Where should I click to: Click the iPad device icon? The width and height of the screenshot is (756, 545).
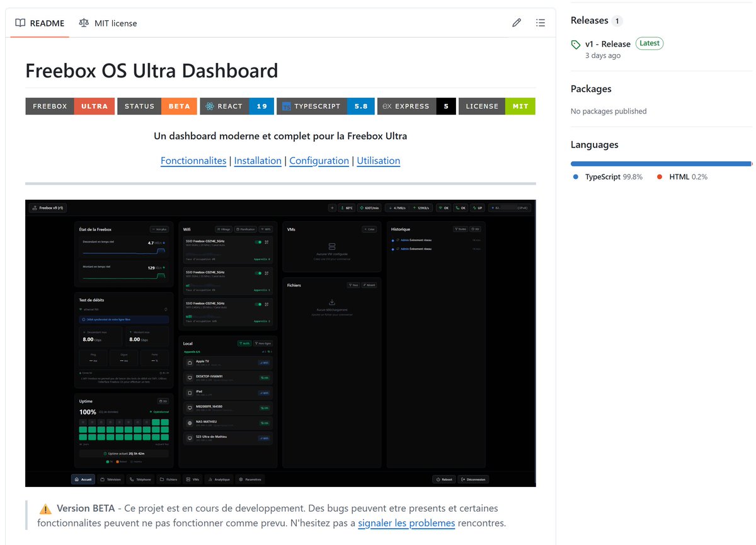click(x=190, y=393)
